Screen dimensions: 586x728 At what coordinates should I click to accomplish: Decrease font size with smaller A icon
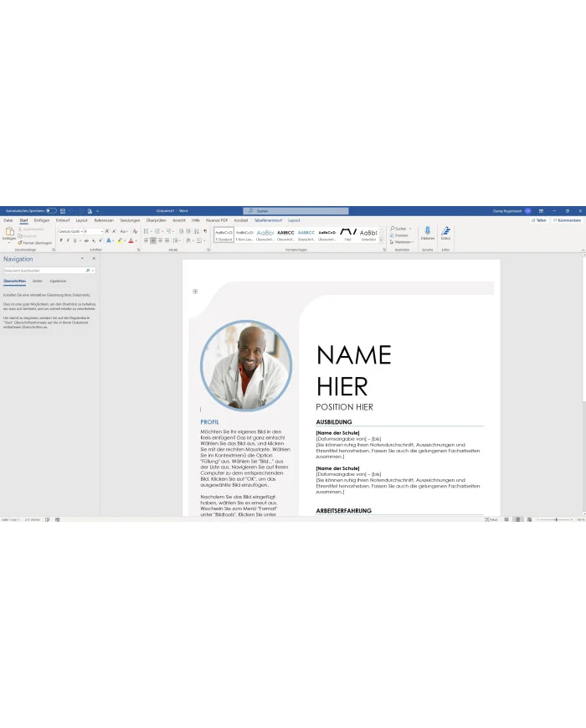pos(114,231)
